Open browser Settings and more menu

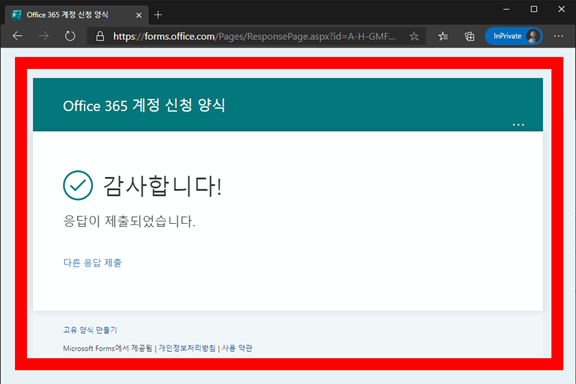[x=558, y=36]
